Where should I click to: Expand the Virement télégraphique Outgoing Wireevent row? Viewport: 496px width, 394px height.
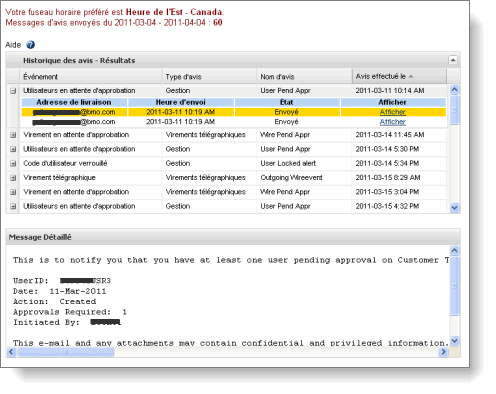[13, 178]
